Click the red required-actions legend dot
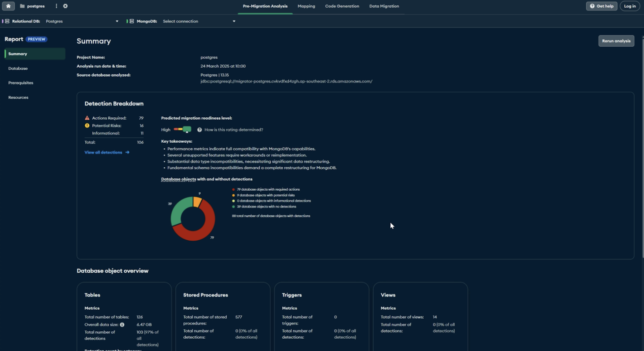The width and height of the screenshot is (644, 351). tap(233, 189)
